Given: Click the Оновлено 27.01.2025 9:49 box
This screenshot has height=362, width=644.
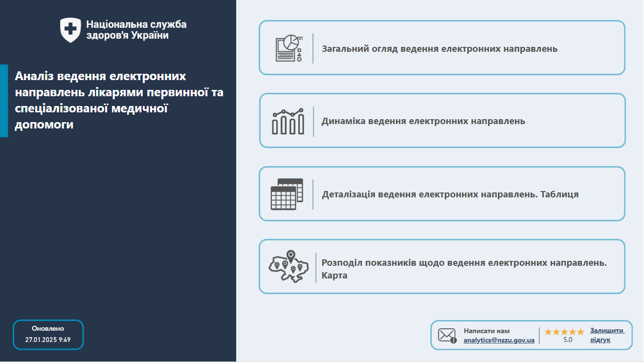Looking at the screenshot, I should pos(48,335).
